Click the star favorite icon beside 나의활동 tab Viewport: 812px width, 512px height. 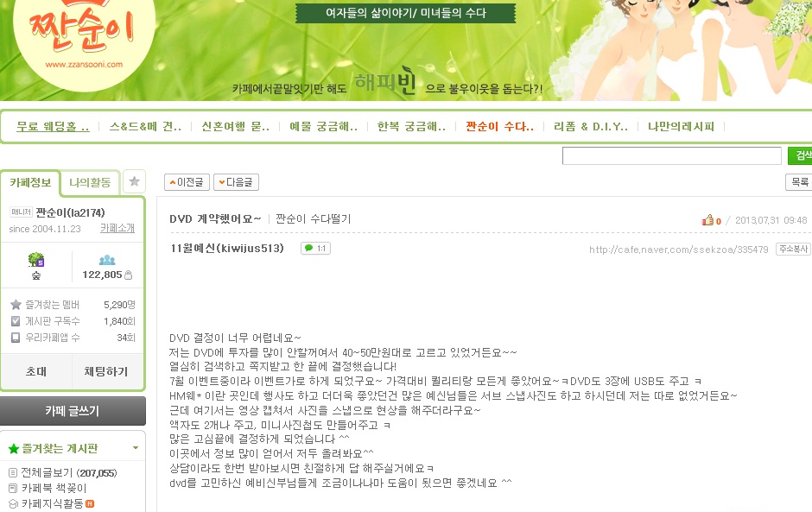pos(134,181)
